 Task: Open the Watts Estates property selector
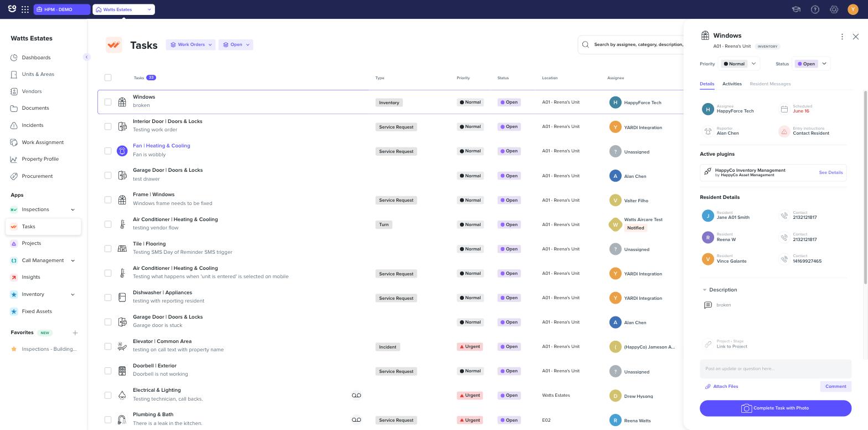pyautogui.click(x=123, y=9)
